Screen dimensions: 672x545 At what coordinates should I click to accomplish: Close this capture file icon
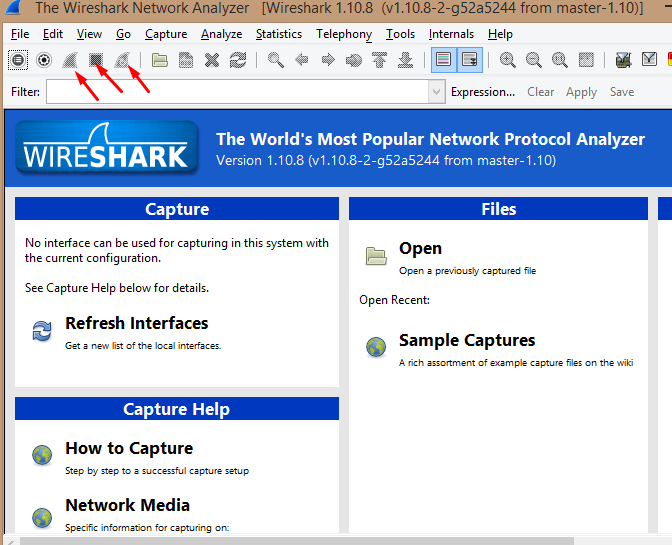pyautogui.click(x=212, y=60)
